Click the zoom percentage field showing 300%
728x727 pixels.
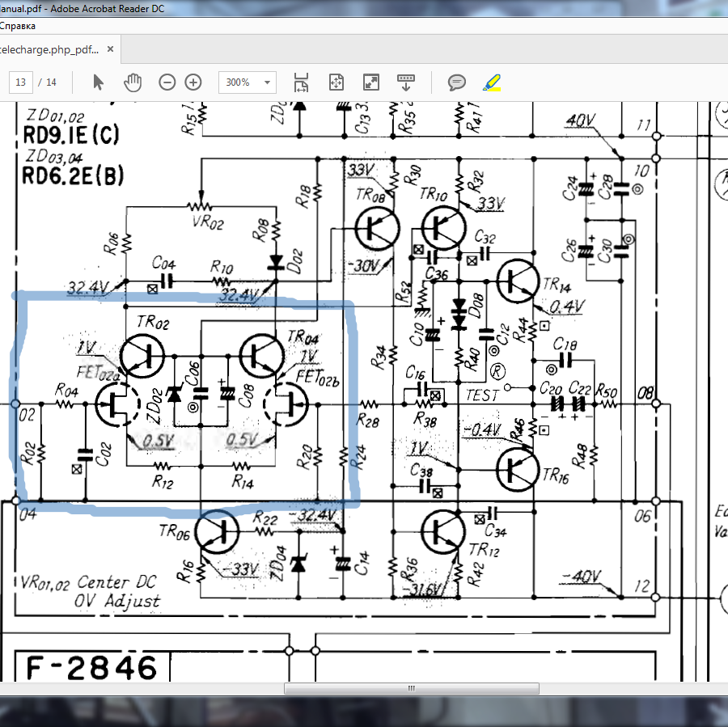(x=239, y=82)
